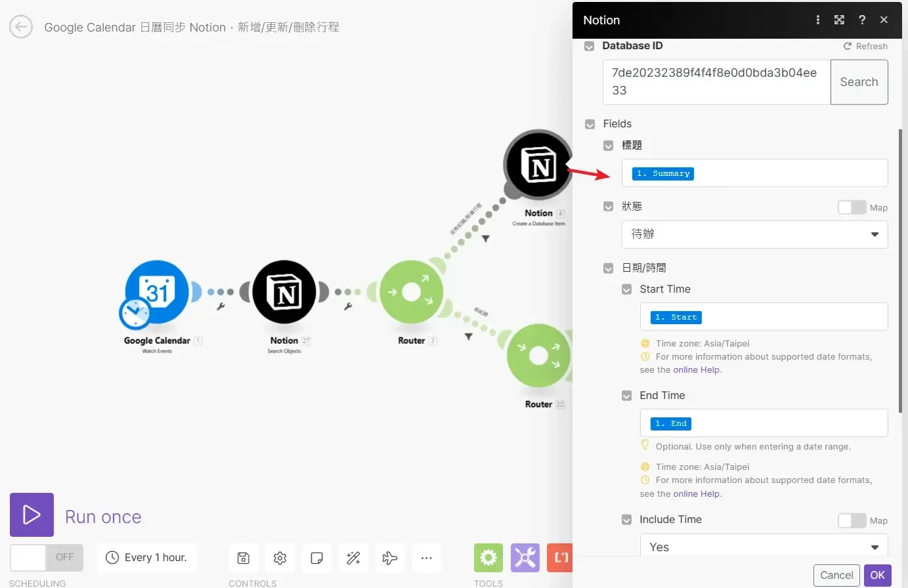The height and width of the screenshot is (588, 908).
Task: Confirm with the OK button
Action: pos(878,575)
